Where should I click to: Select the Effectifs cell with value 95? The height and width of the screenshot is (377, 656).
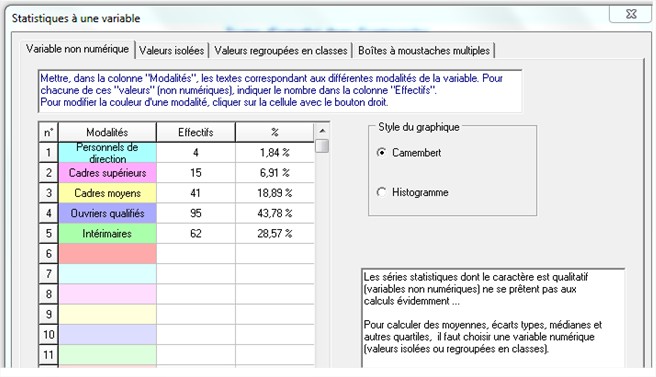pos(196,213)
